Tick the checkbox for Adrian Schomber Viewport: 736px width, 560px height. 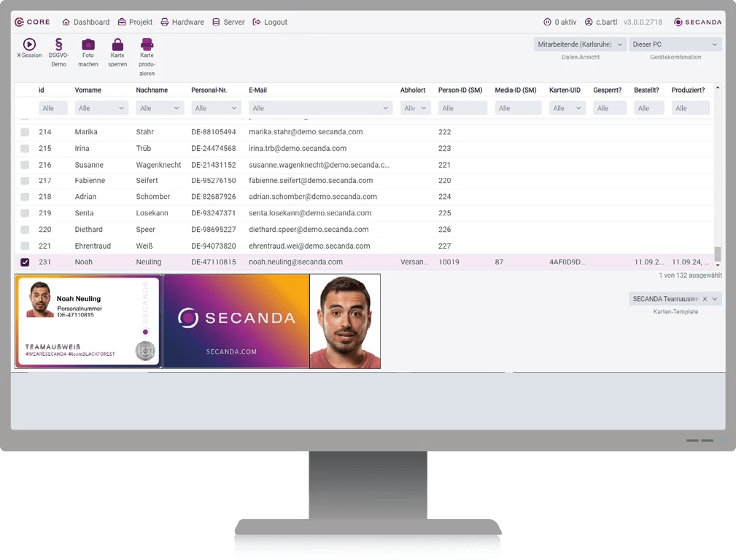coord(25,197)
